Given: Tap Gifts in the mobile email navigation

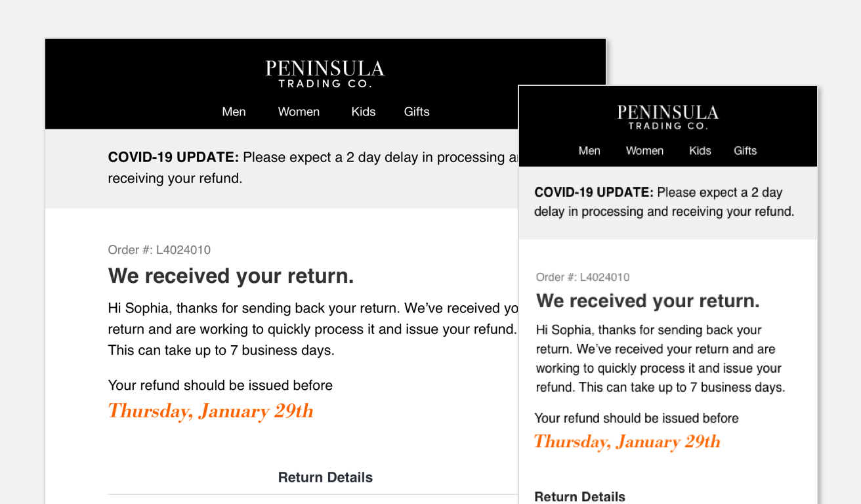Looking at the screenshot, I should click(745, 151).
